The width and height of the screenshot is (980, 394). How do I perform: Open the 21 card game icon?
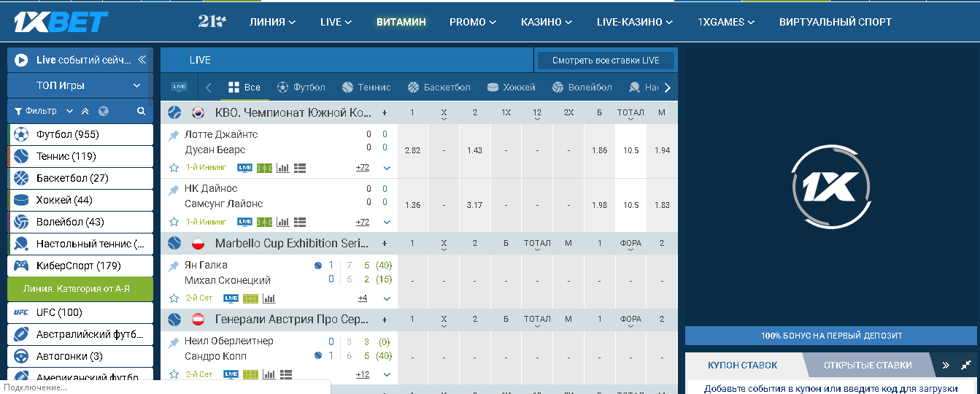click(x=212, y=22)
